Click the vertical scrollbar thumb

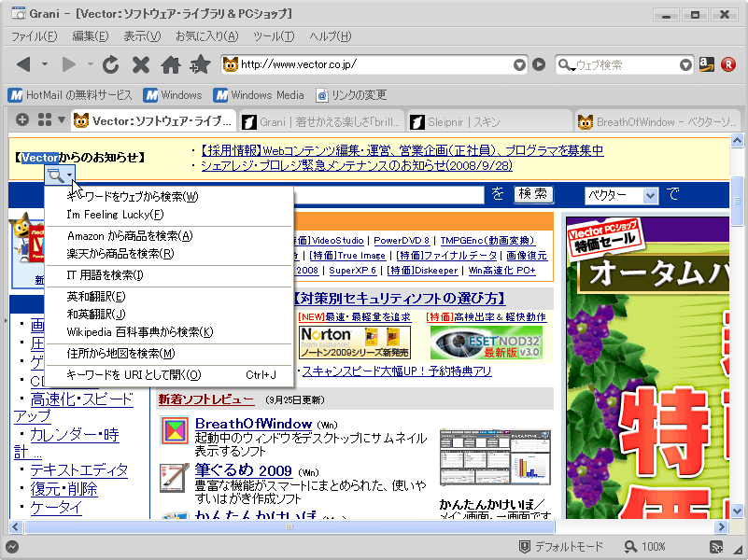737,202
